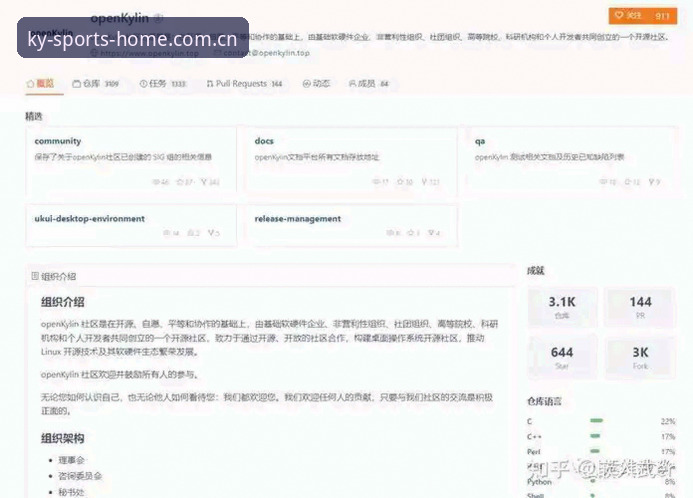Image resolution: width=693 pixels, height=498 pixels.
Task: Click the 咨询委员会 list item
Action: pyautogui.click(x=80, y=476)
